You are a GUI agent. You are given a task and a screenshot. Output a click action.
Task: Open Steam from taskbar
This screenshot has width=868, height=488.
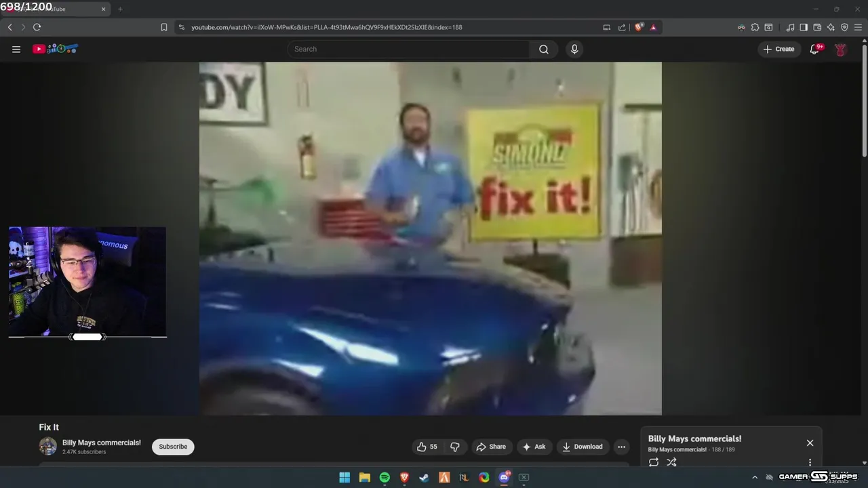click(x=424, y=477)
